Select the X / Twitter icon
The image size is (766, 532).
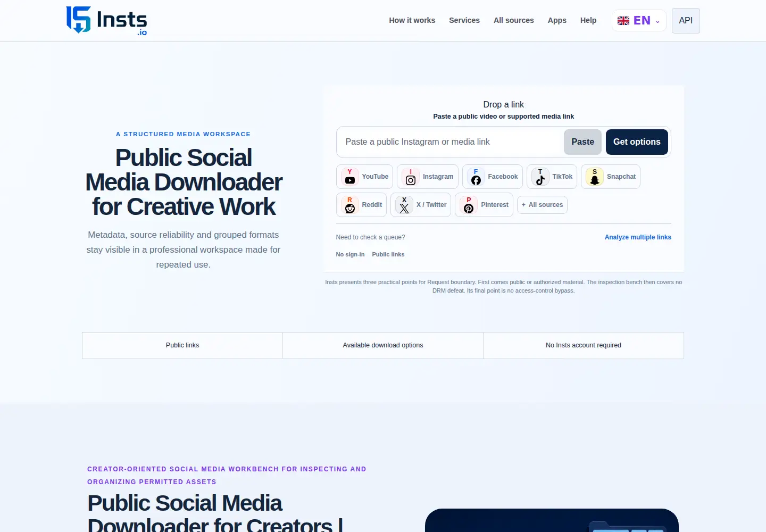click(404, 205)
